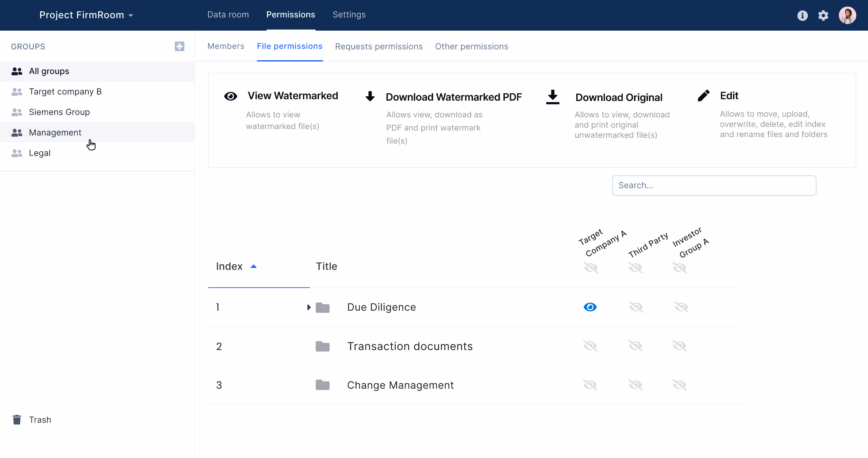868x458 pixels.
Task: Click the Transaction documents folder icon
Action: pos(322,346)
